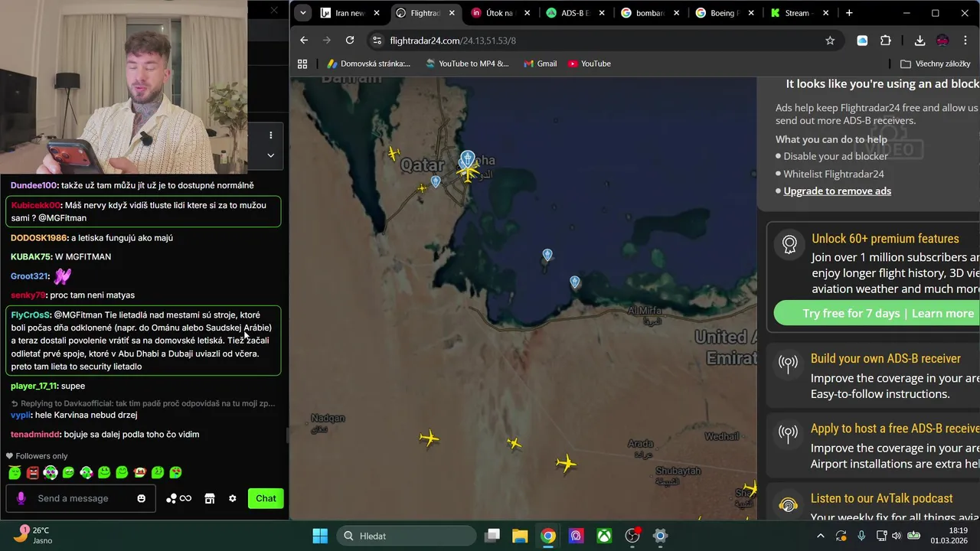The width and height of the screenshot is (980, 551).
Task: Reload the Flightradar24 page
Action: [x=350, y=41]
